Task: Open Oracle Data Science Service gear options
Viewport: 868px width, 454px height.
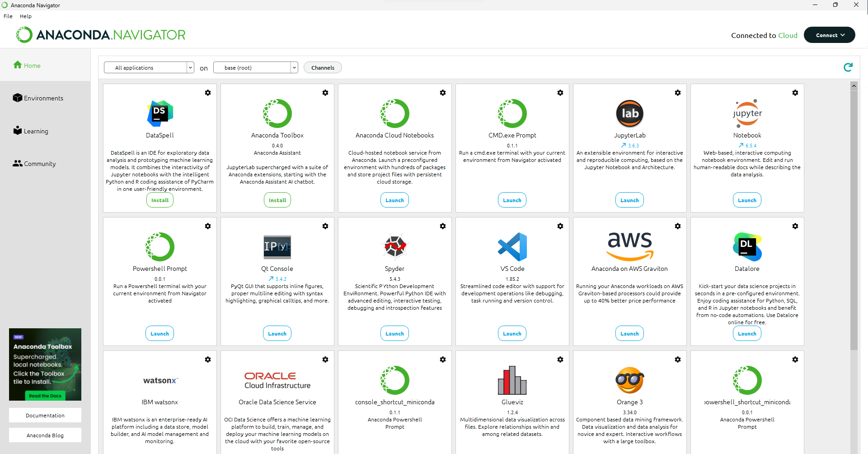Action: pos(325,359)
